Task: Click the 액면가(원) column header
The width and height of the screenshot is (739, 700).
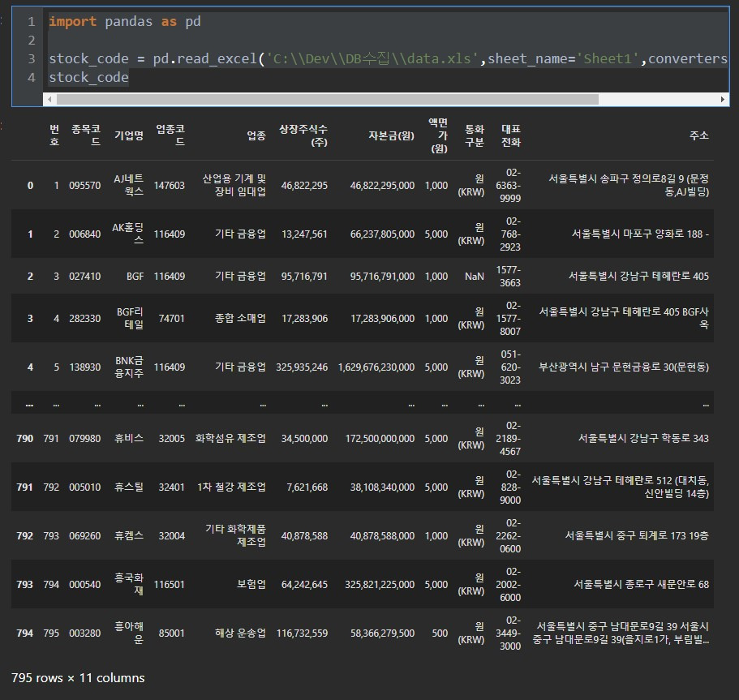Action: (x=438, y=135)
